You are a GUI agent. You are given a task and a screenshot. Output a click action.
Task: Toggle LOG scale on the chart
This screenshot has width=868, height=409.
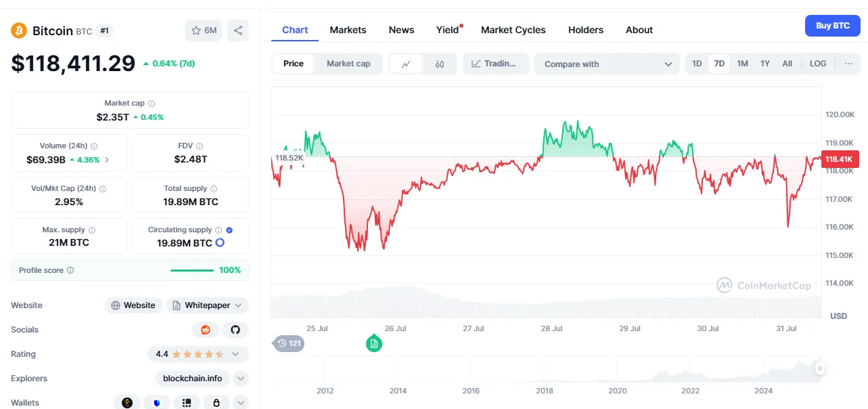point(818,64)
